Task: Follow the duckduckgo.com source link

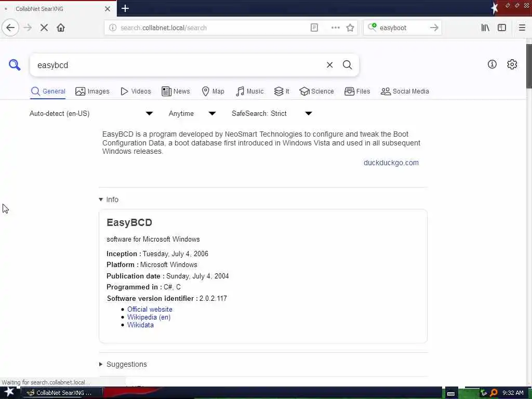Action: [x=391, y=163]
